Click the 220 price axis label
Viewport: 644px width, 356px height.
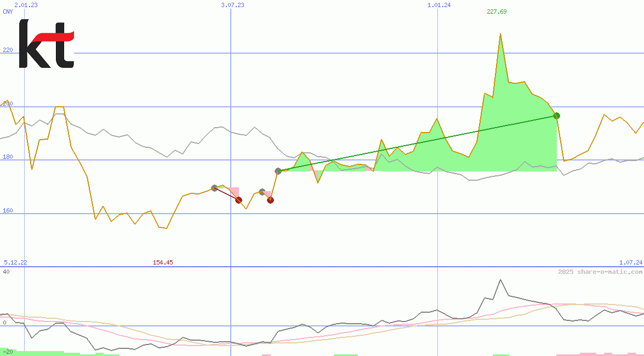pyautogui.click(x=8, y=50)
